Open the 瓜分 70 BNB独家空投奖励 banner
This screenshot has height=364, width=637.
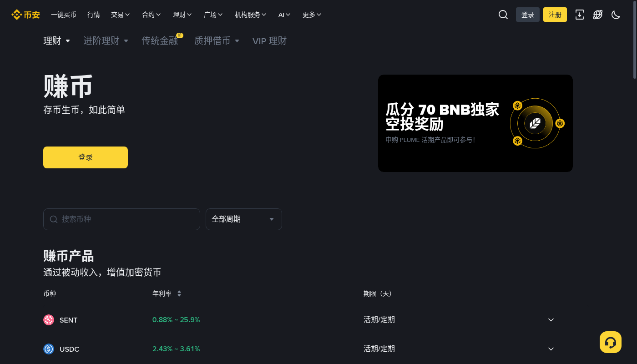coord(475,123)
